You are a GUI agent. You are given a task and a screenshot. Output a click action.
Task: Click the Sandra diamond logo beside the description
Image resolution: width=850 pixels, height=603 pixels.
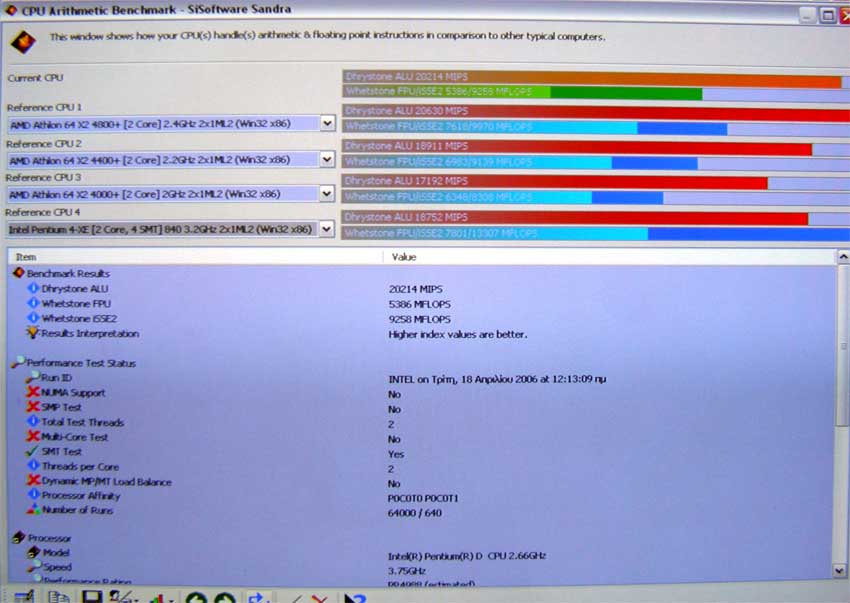(23, 42)
